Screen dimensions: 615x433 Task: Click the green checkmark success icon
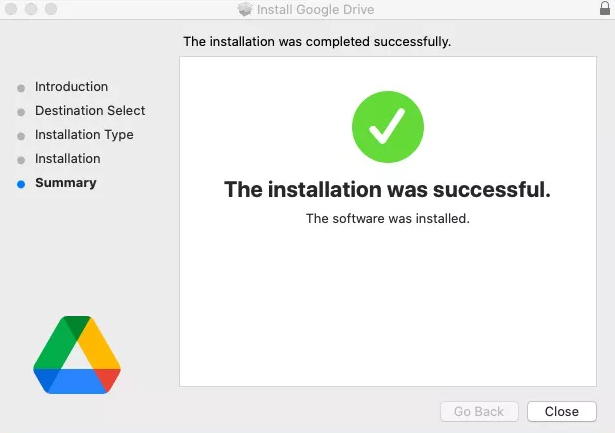(x=388, y=127)
